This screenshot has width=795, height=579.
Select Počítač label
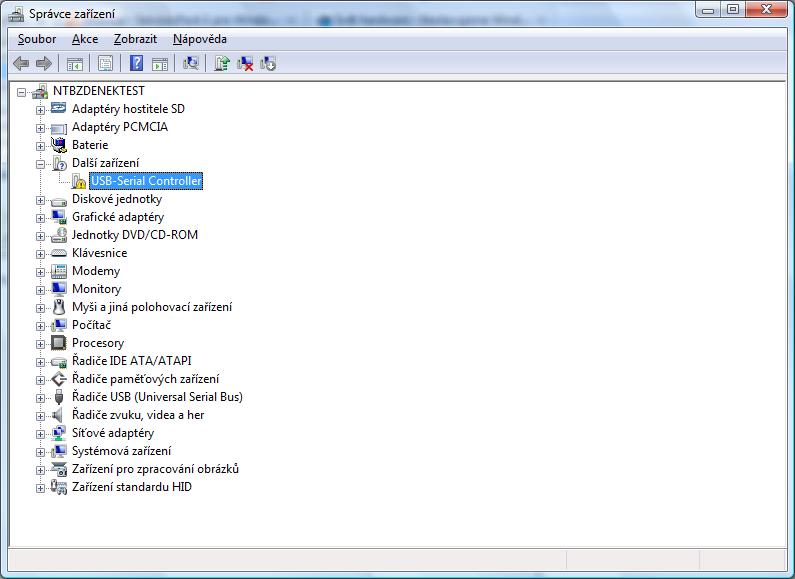[91, 325]
